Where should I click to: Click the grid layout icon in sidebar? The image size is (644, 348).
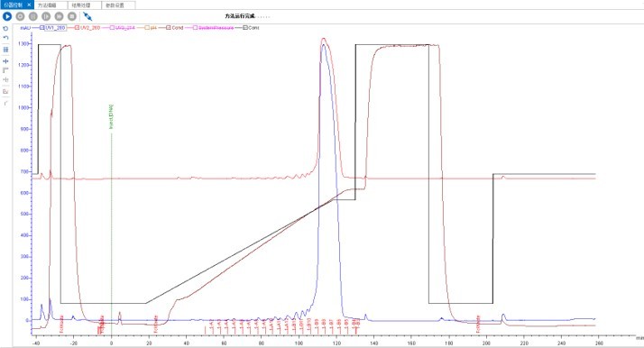point(5,50)
